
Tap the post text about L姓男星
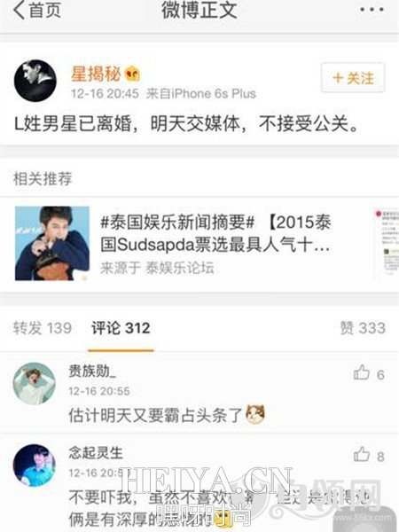pos(186,123)
